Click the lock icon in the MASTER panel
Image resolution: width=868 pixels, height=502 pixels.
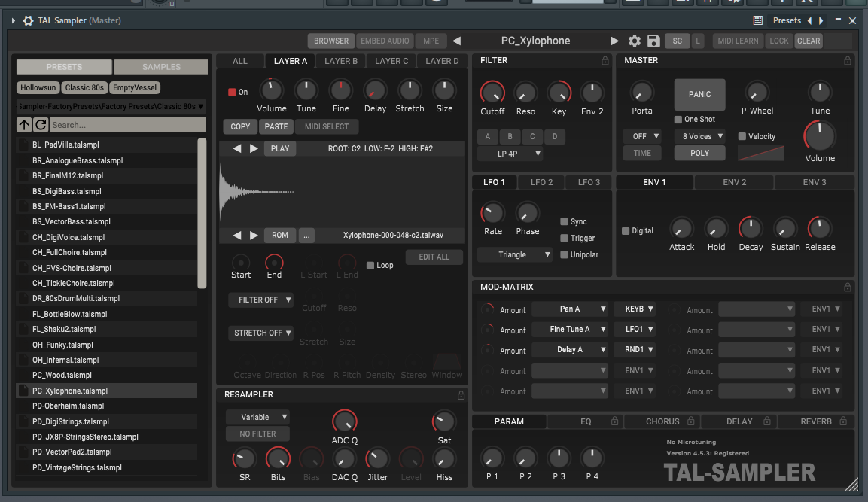tap(848, 61)
